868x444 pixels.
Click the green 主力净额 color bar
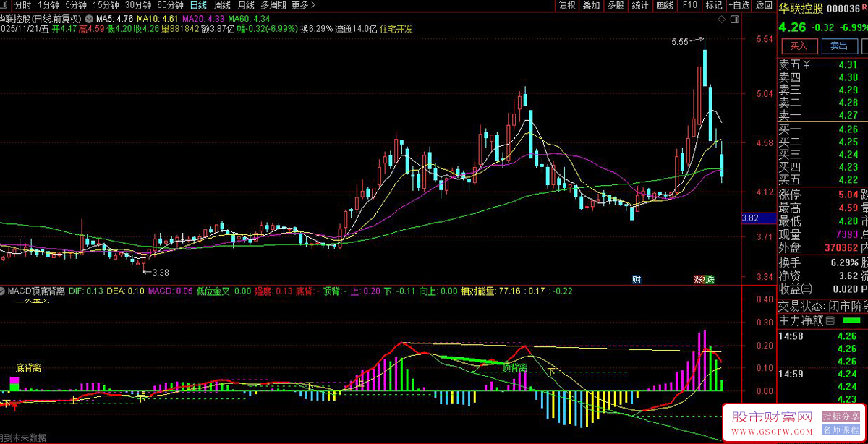pos(853,320)
